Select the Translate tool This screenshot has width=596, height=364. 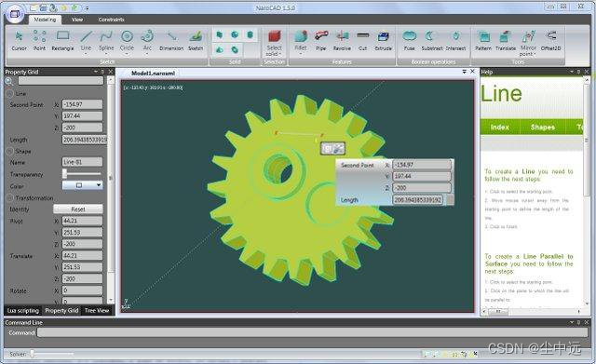pyautogui.click(x=506, y=41)
